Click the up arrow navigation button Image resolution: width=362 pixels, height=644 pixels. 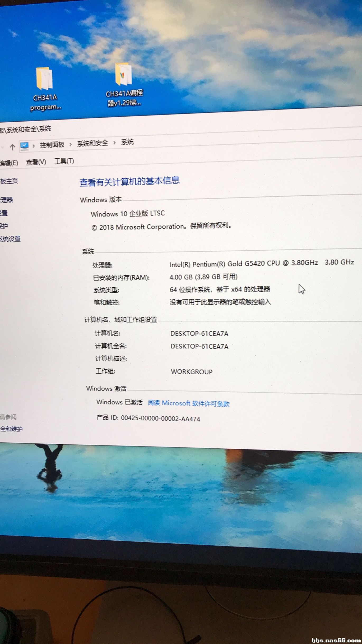coord(12,147)
